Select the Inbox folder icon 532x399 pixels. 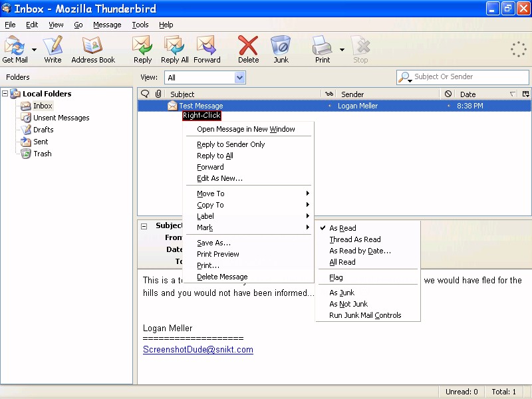point(26,106)
